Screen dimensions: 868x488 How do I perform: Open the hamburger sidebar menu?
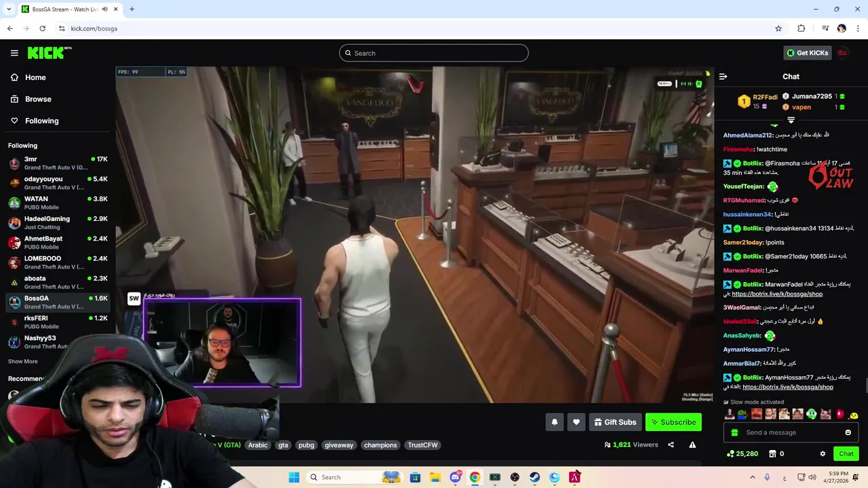(14, 53)
